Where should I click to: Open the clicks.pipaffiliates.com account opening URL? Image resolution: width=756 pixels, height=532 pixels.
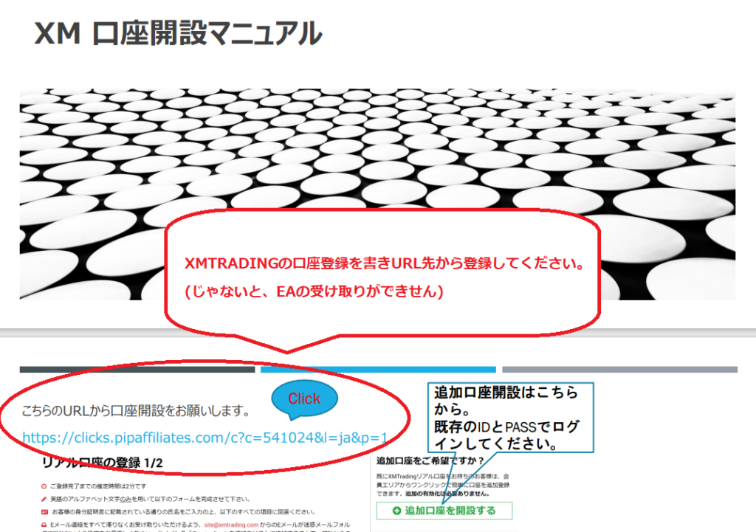tap(205, 438)
